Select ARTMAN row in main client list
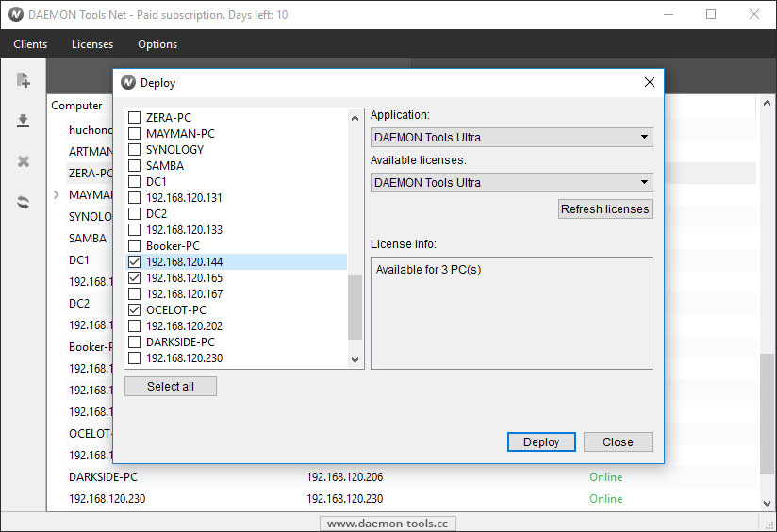 [91, 151]
